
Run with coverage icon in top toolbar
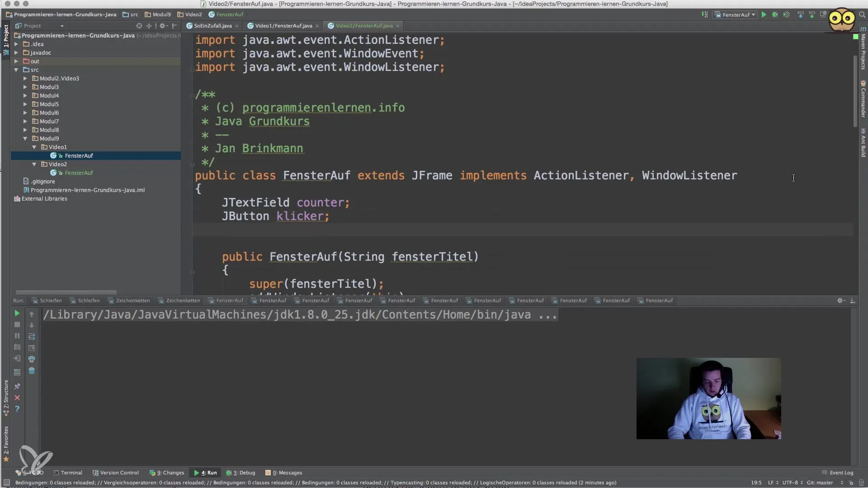click(x=787, y=15)
